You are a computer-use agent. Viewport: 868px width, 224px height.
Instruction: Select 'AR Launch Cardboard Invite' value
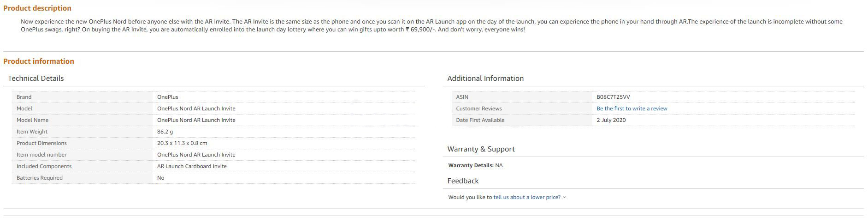click(x=192, y=166)
